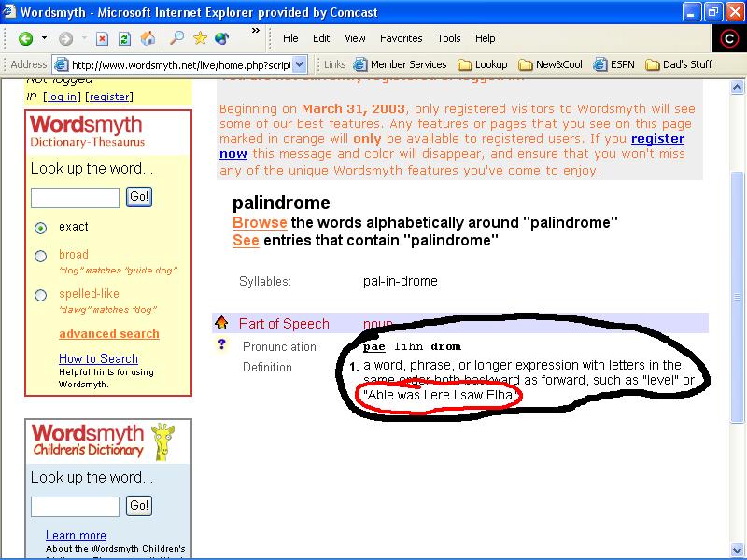Open the Back button history dropdown arrow
Image resolution: width=747 pixels, height=560 pixels.
44,38
